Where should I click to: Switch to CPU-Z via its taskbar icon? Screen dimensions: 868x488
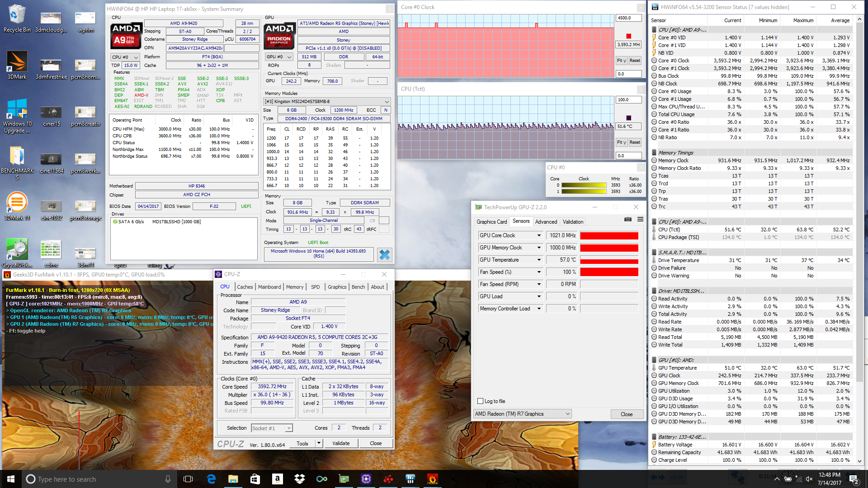(366, 479)
